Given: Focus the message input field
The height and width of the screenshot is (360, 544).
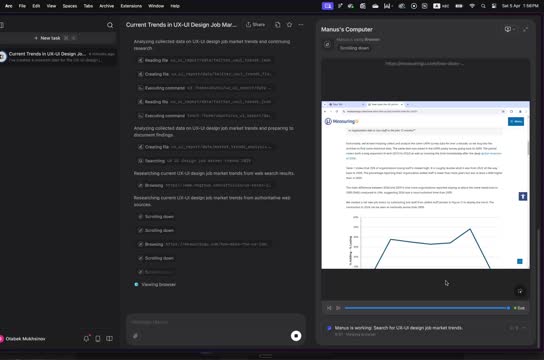Looking at the screenshot, I should pyautogui.click(x=215, y=322).
